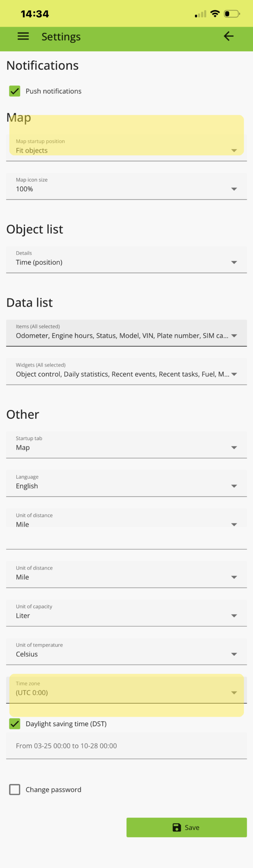Open the Unit of capacity dropdown
Image resolution: width=253 pixels, height=868 pixels.
[x=234, y=615]
